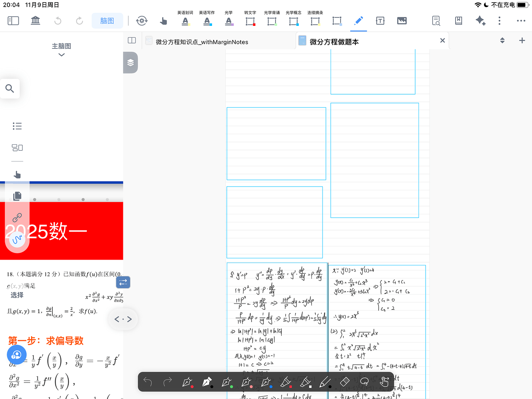Toggle the 脑图 mindmap mode button

(107, 21)
